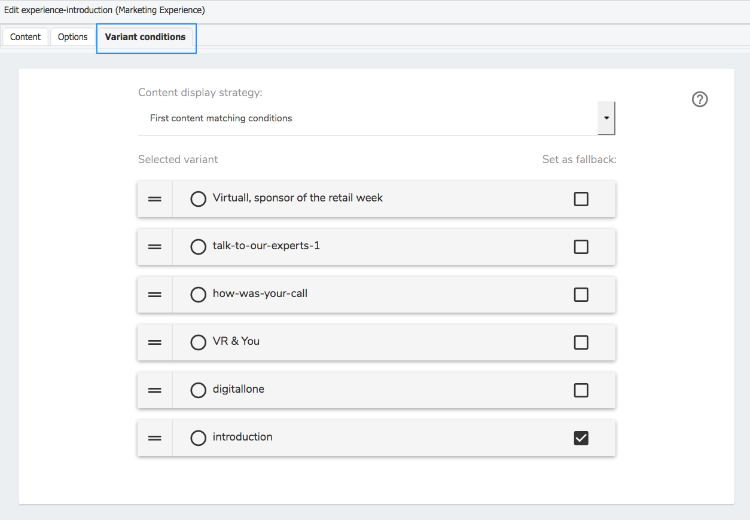Viewport: 750px width, 520px height.
Task: Open the Content display strategy dropdown arrow
Action: point(606,118)
